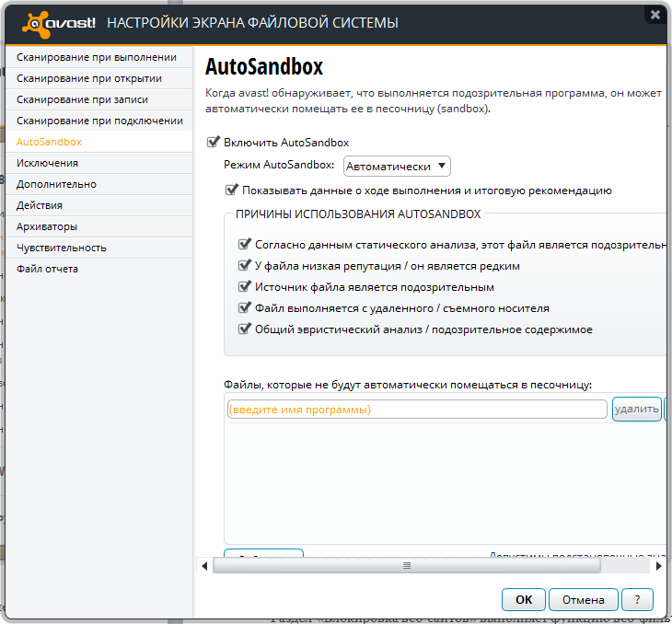Open Исключения section
This screenshot has width=672, height=624.
[99, 163]
